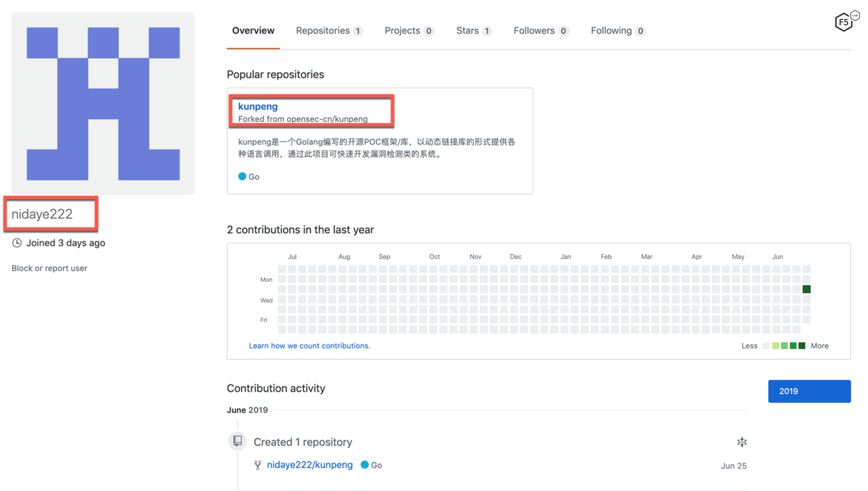Open the kunpeng repository link

pyautogui.click(x=258, y=106)
